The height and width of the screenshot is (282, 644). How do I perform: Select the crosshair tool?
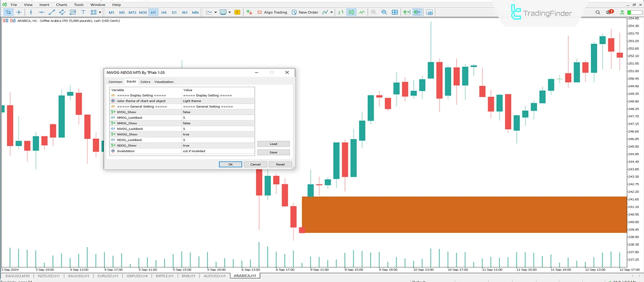coord(19,12)
